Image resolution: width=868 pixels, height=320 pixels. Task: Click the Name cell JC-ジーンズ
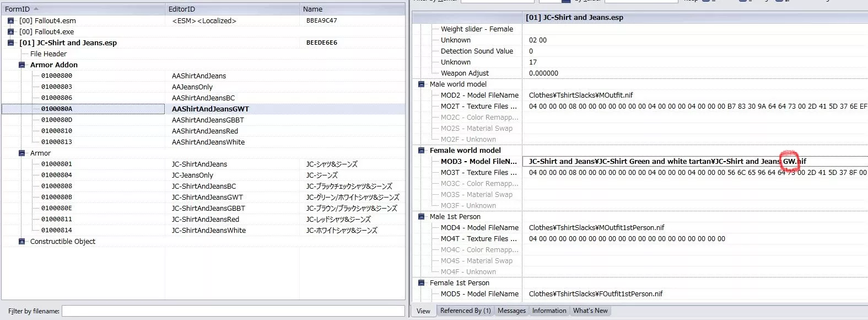pyautogui.click(x=322, y=175)
